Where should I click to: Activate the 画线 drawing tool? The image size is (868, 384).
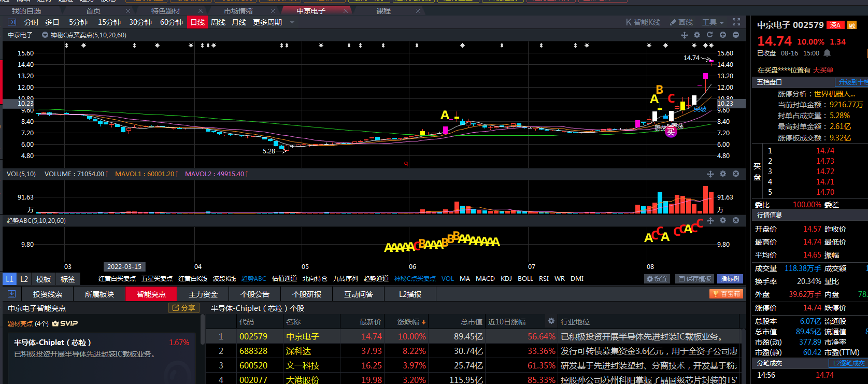click(681, 22)
